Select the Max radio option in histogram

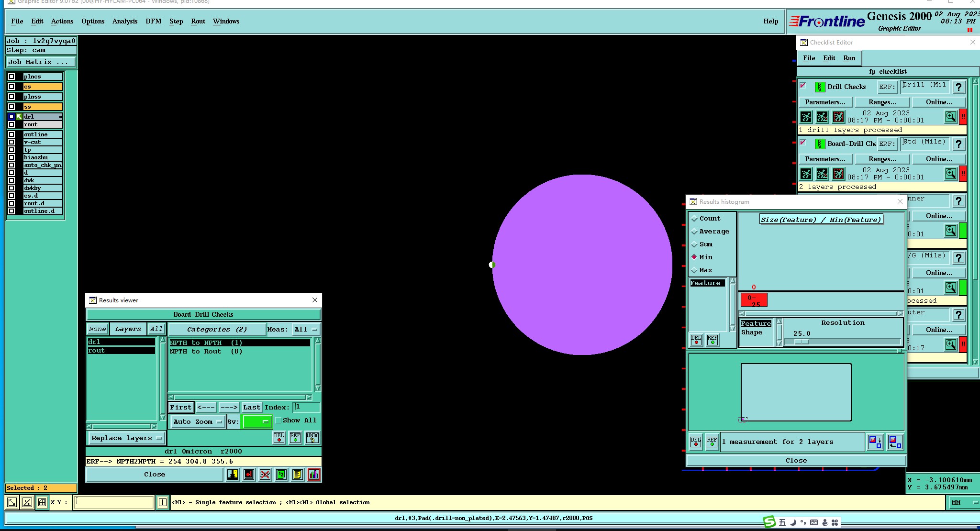(x=694, y=270)
